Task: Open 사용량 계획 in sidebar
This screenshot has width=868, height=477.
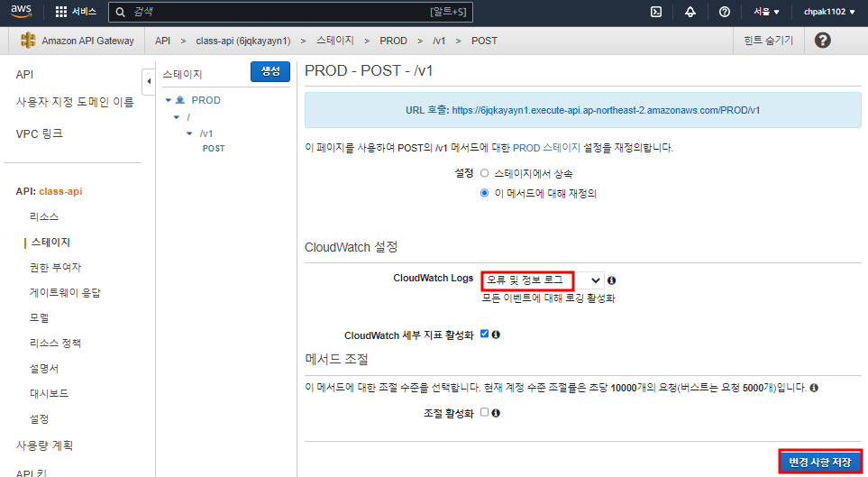Action: [x=44, y=445]
